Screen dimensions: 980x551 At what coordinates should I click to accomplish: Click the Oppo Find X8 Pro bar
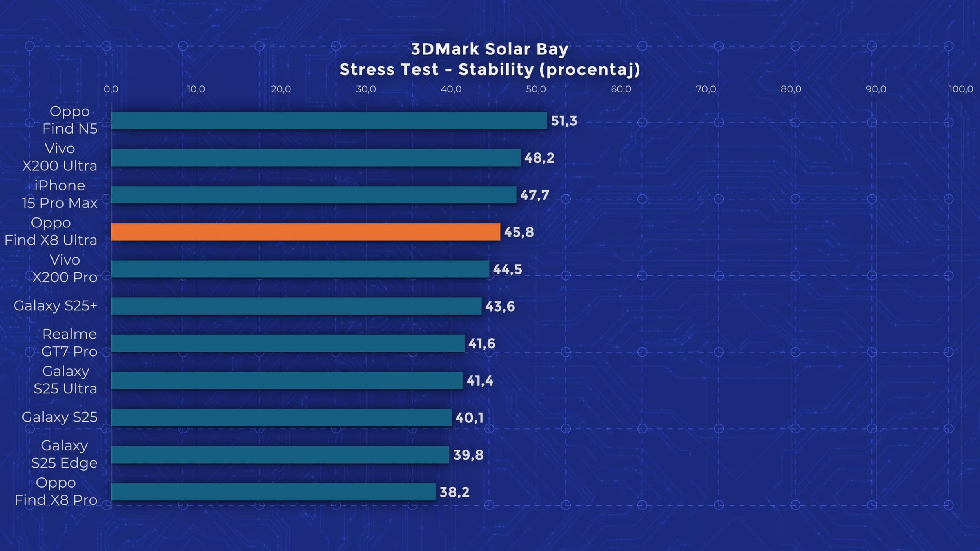(x=273, y=492)
